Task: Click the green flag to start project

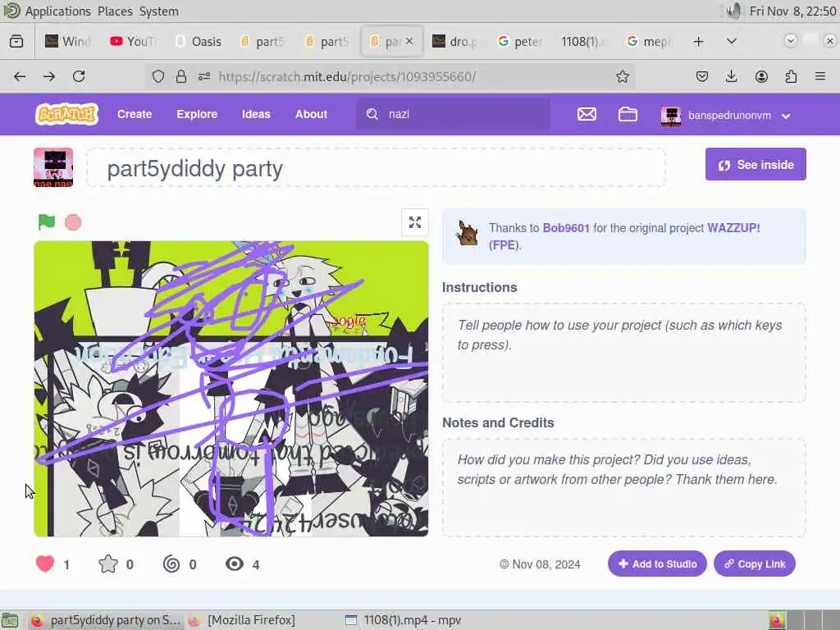Action: 47,221
